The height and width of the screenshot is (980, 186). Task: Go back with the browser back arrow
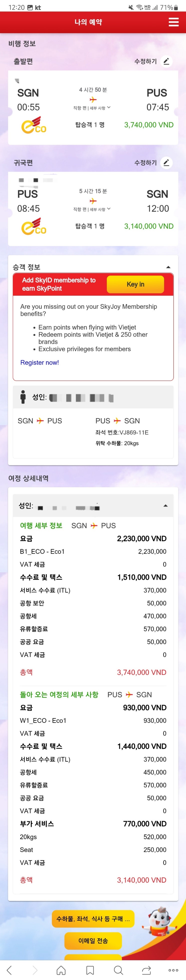10,970
